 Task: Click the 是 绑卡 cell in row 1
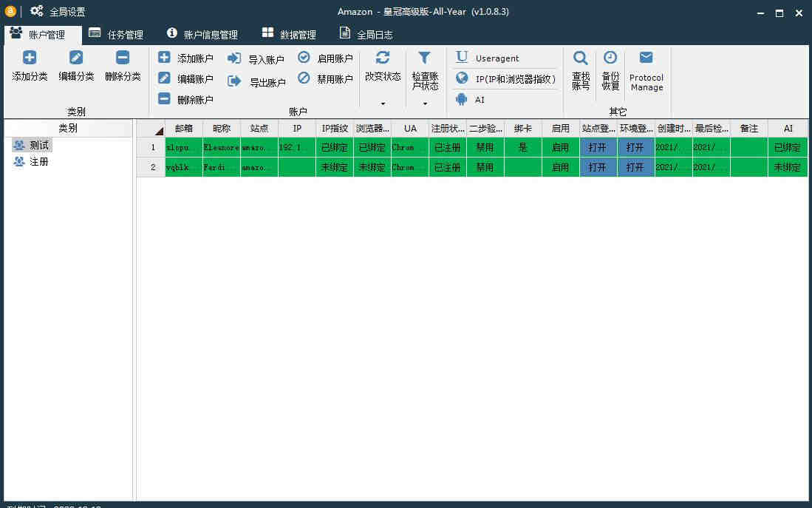pyautogui.click(x=523, y=148)
